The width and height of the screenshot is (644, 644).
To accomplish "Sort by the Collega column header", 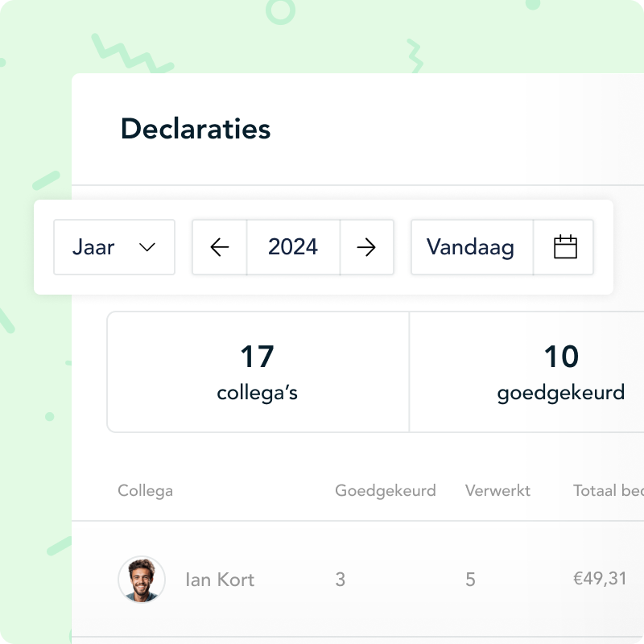I will [145, 490].
